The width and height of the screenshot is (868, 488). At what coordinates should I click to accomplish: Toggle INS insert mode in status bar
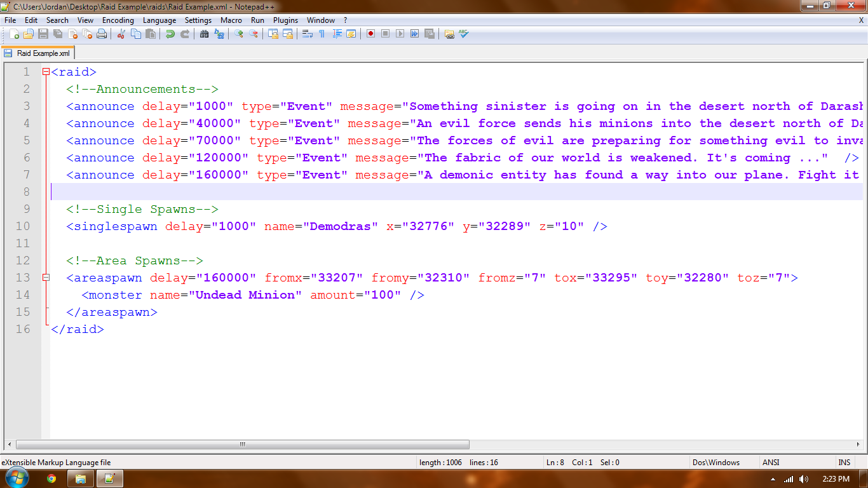click(x=844, y=463)
